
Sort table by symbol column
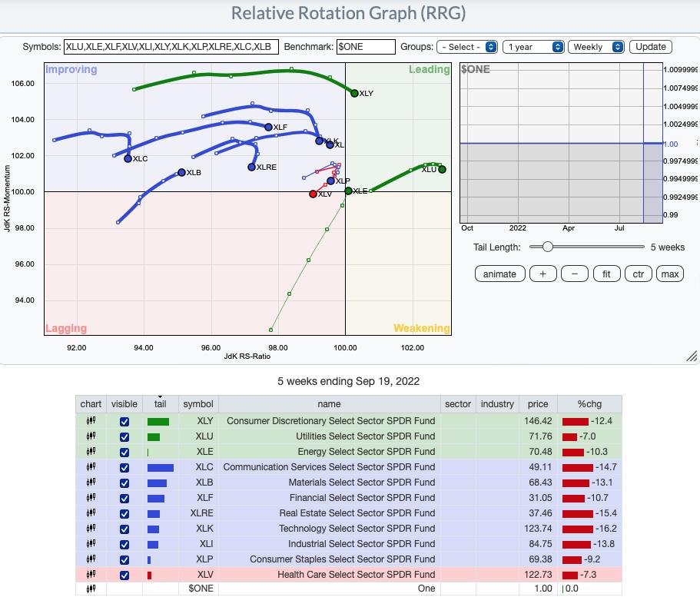[x=198, y=403]
